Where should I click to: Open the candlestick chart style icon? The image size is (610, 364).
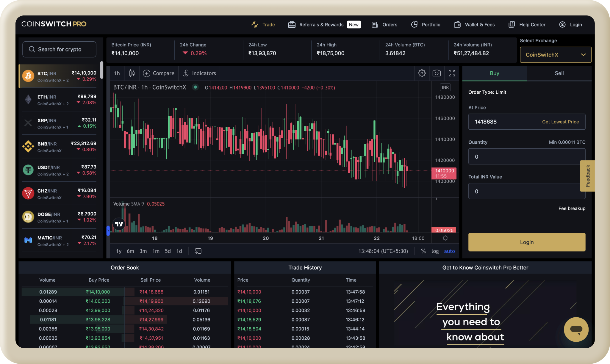132,73
